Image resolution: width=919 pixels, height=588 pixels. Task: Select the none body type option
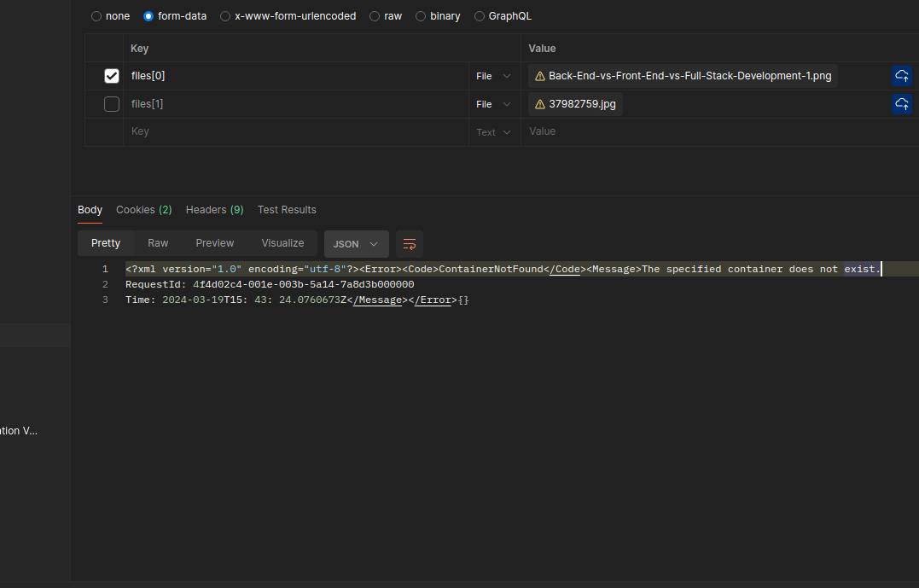point(96,16)
